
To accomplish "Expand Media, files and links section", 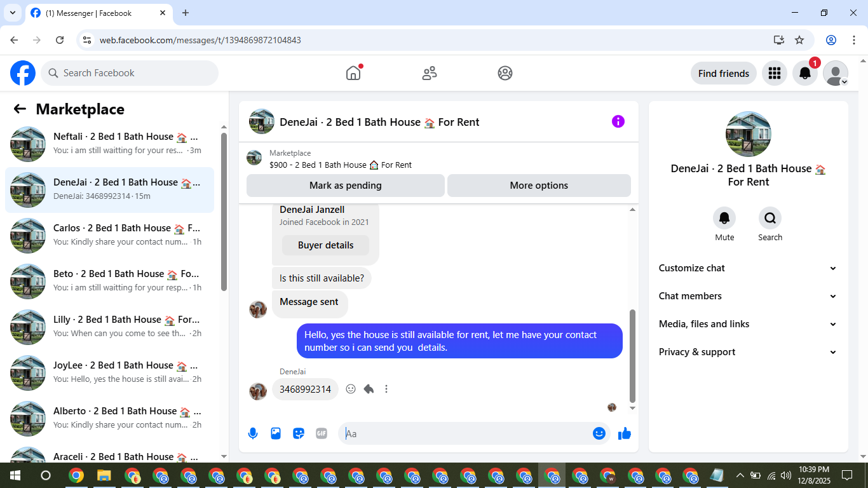I will pos(747,324).
